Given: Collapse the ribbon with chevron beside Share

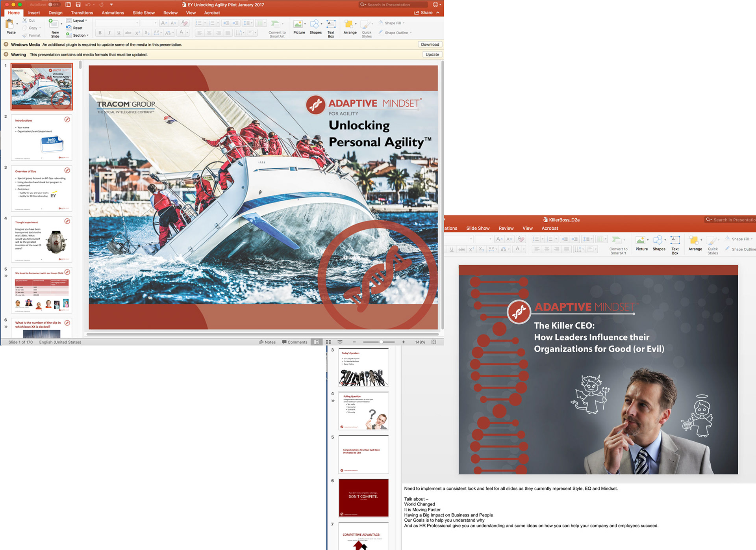Looking at the screenshot, I should (438, 13).
